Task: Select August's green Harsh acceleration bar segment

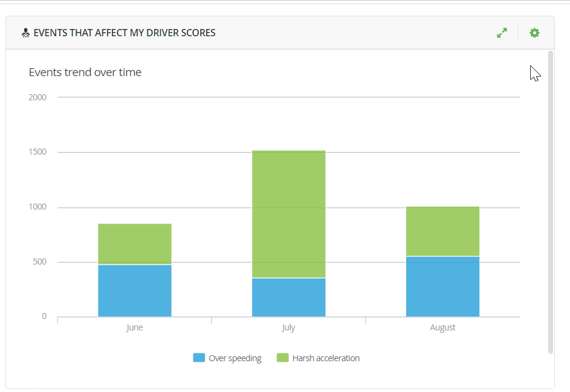Action: tap(443, 231)
